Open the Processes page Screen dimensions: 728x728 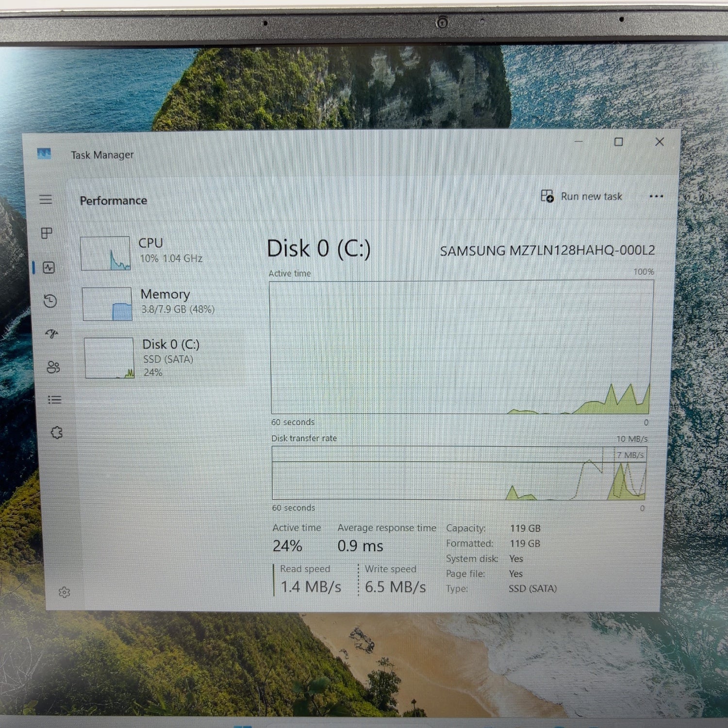pyautogui.click(x=46, y=234)
